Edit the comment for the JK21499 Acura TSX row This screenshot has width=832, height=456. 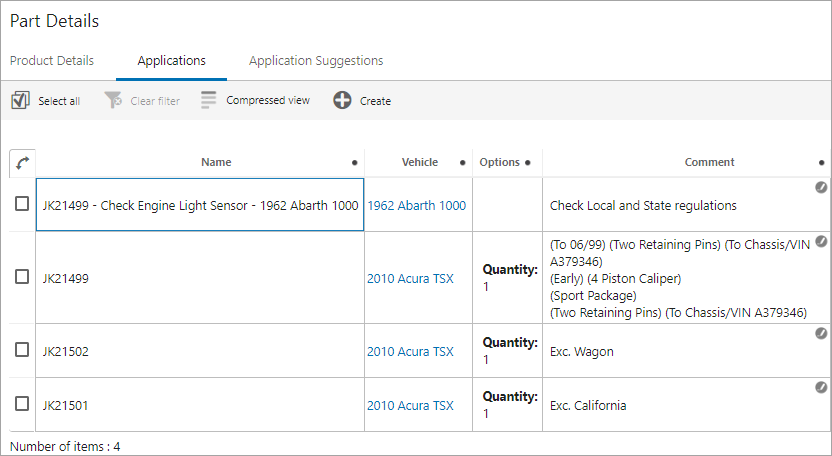tap(821, 242)
